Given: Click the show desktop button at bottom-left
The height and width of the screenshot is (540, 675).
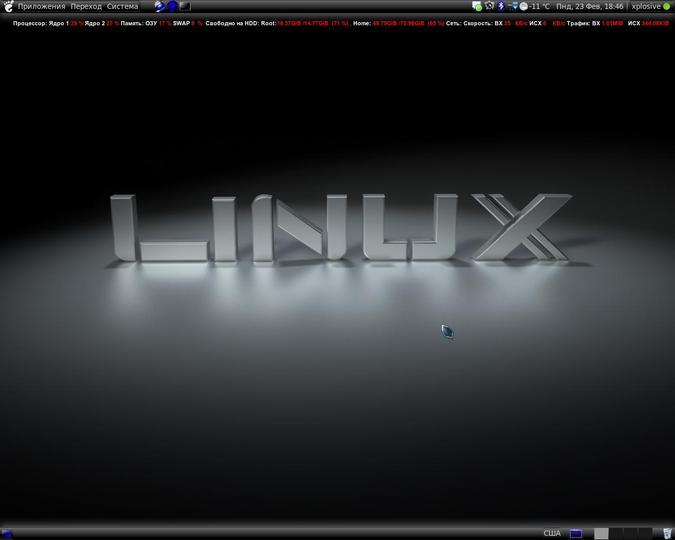Looking at the screenshot, I should coord(7,534).
